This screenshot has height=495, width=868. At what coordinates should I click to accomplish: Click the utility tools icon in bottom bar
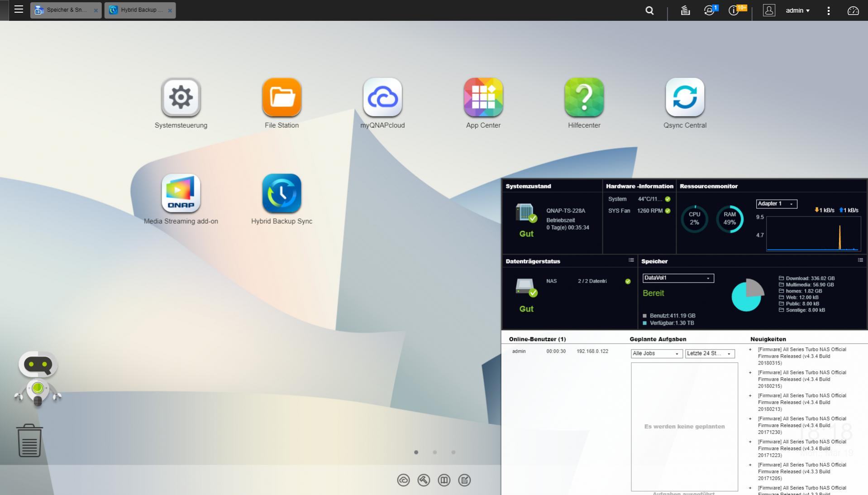pos(424,480)
